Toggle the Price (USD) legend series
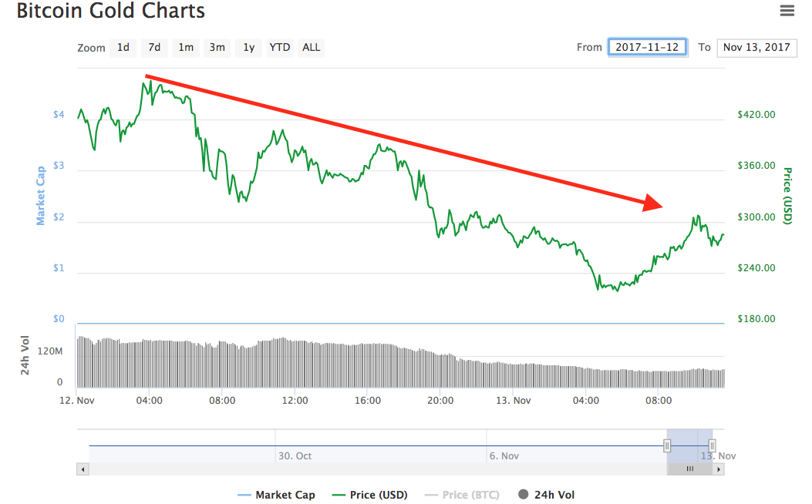Image resolution: width=812 pixels, height=504 pixels. 369,495
